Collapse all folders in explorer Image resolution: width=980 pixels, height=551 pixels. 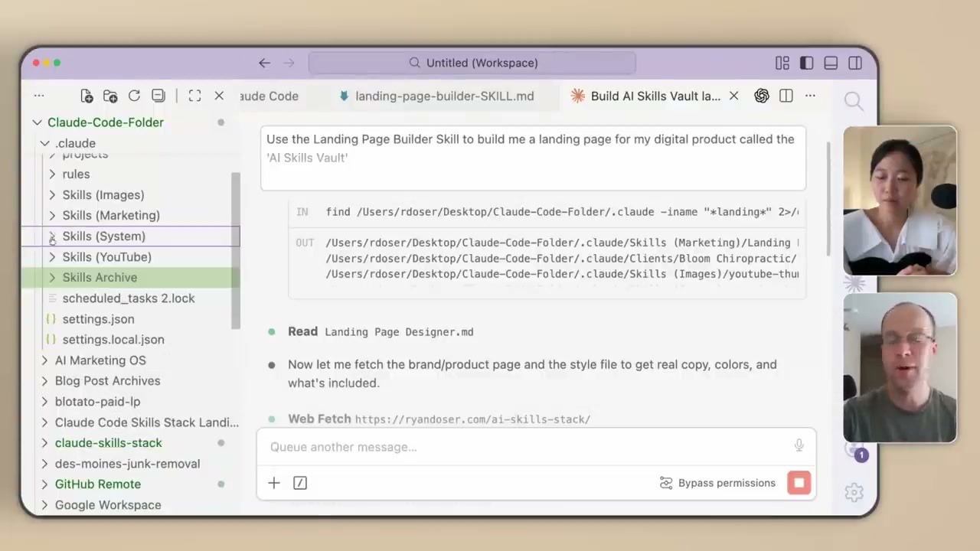pyautogui.click(x=158, y=96)
